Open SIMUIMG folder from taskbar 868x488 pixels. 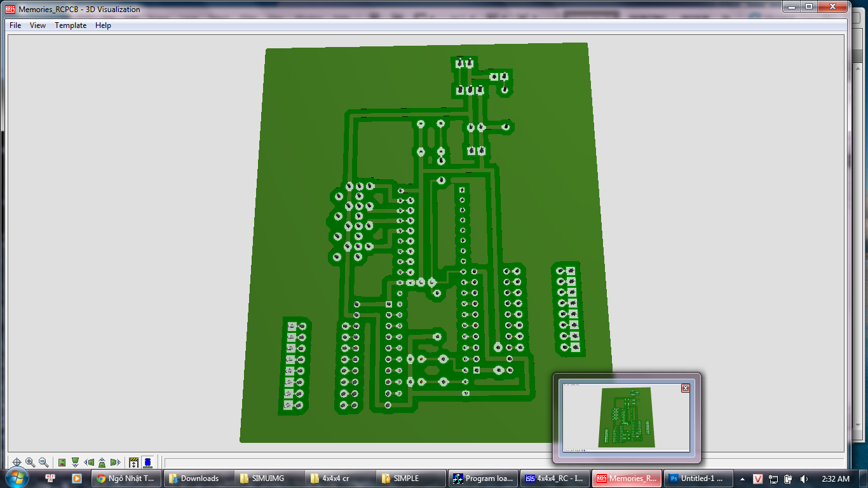click(x=270, y=478)
